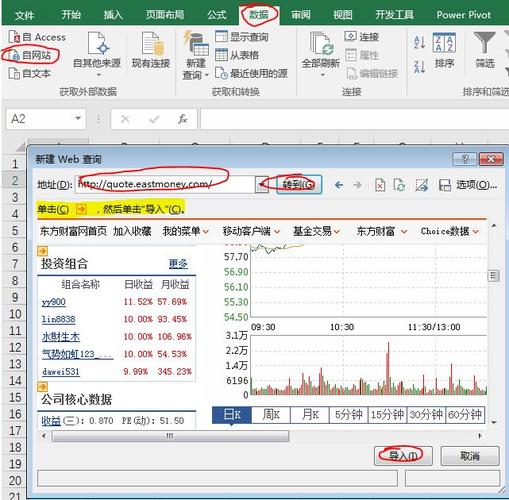
Task: Toggle the 筛选 funnel filter
Action: click(x=485, y=50)
